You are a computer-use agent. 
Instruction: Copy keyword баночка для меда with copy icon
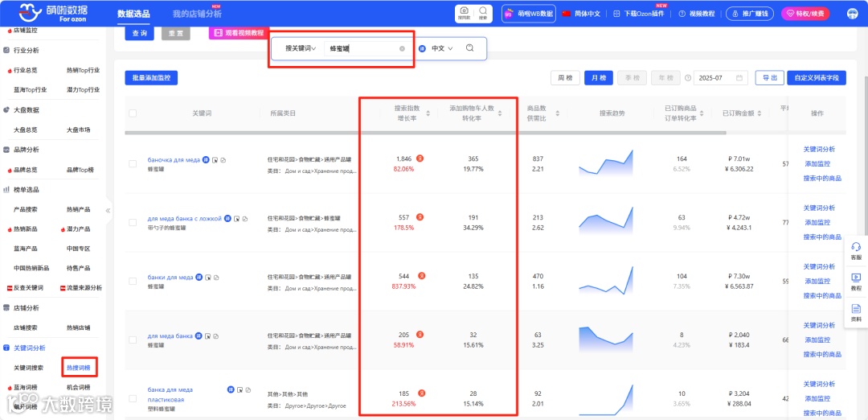223,160
